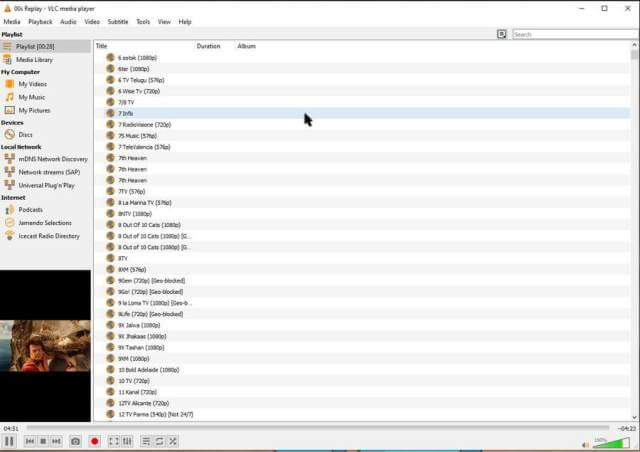Select Universal Plug'n'Play
640x452 pixels.
[x=45, y=185]
